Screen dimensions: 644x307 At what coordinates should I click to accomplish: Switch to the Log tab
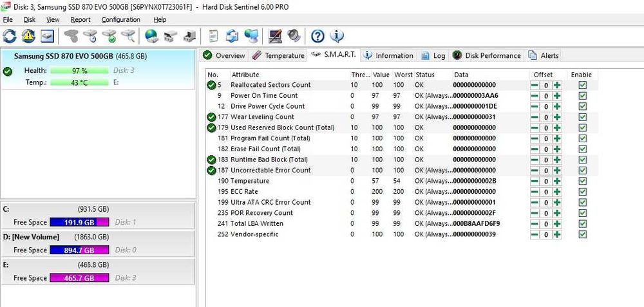[x=433, y=55]
